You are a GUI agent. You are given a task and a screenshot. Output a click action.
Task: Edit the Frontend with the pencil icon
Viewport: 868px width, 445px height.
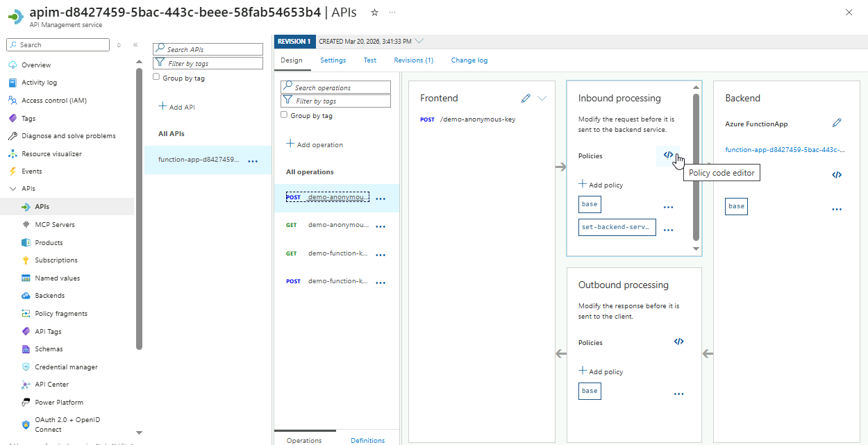point(526,99)
